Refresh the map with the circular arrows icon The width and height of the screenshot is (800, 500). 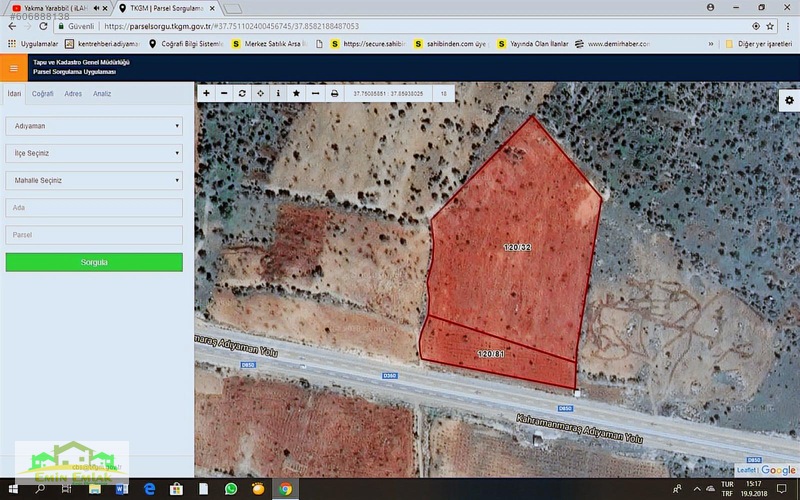coord(242,93)
